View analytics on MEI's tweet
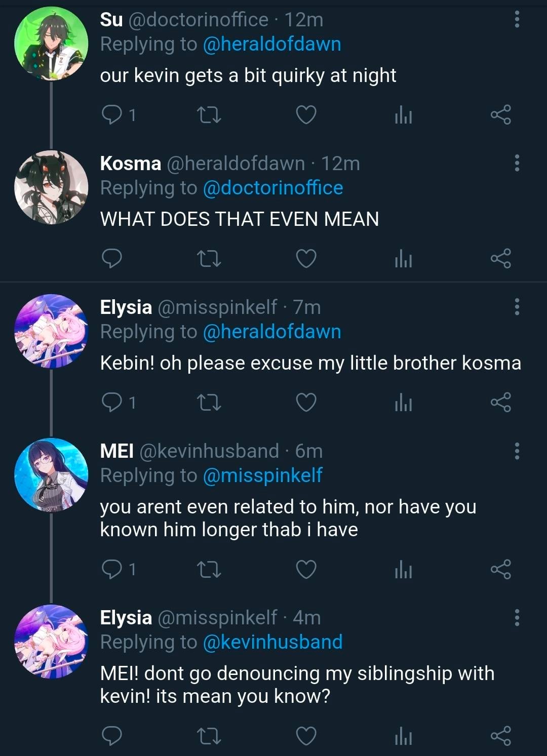The image size is (547, 756). tap(403, 570)
